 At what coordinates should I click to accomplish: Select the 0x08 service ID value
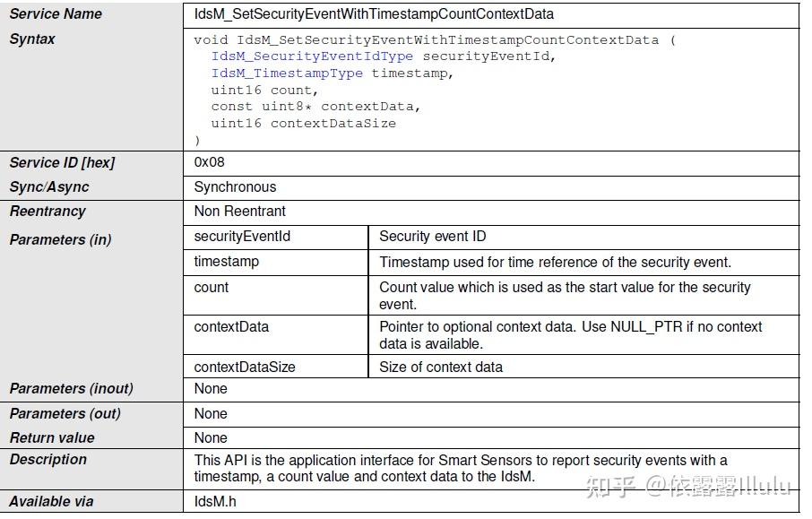[210, 162]
